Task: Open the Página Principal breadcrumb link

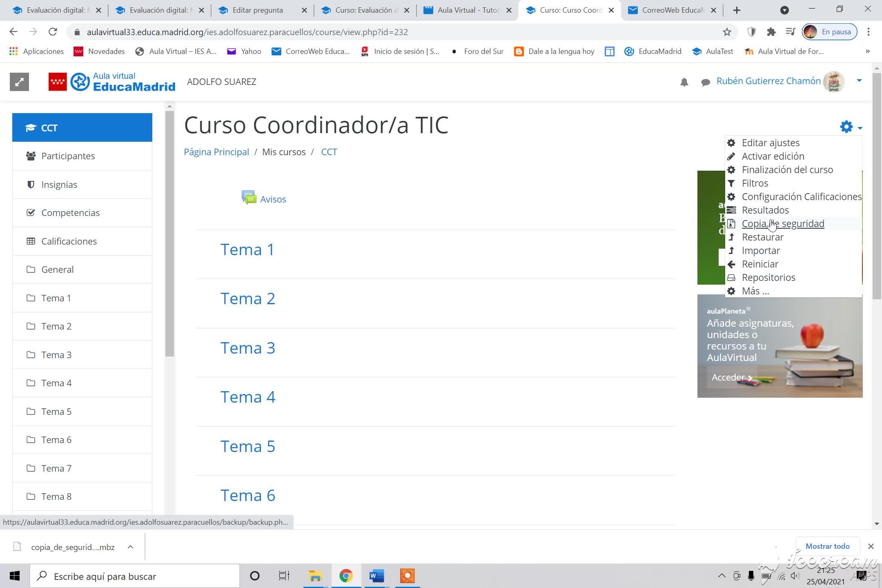Action: [216, 152]
